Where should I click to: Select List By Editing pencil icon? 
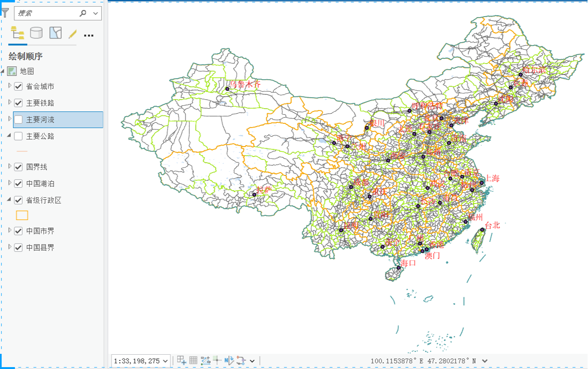tap(72, 33)
